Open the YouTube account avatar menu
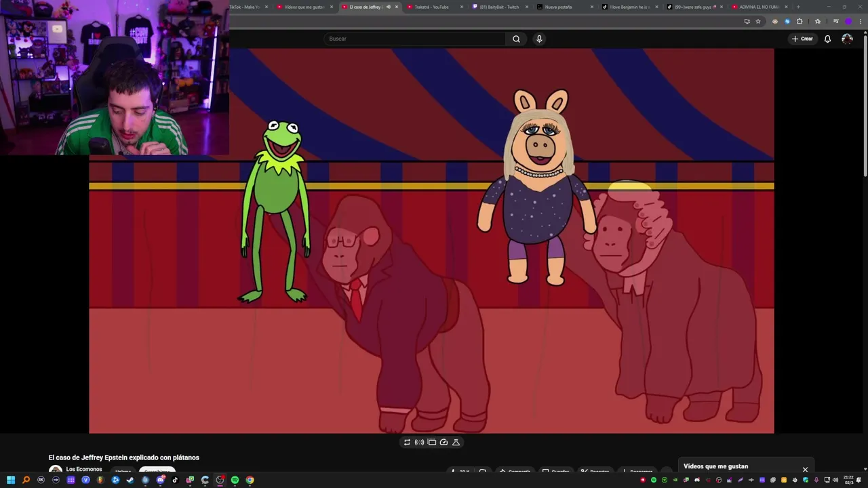Screen dimensions: 868x488 [847, 39]
